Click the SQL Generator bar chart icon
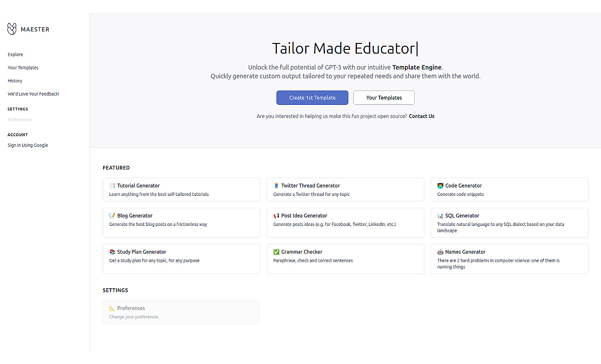Screen dimensions: 601x364 tap(441, 216)
